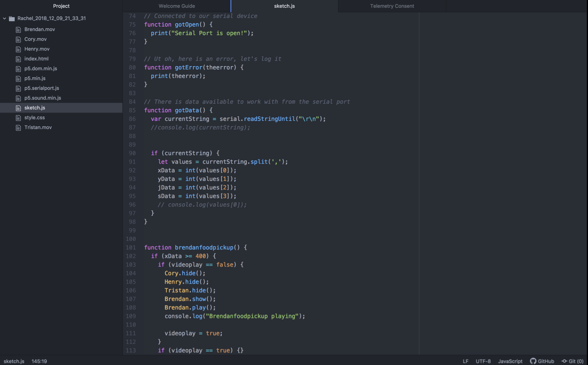
Task: Open the Git (0) panel
Action: 572,361
